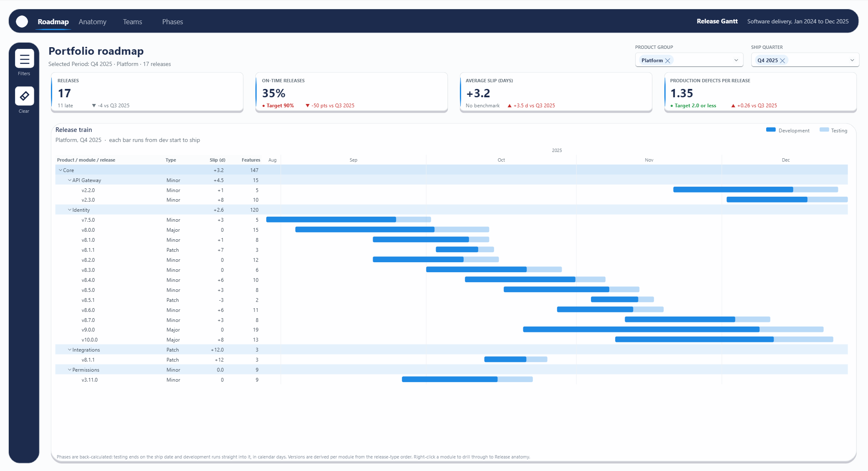Select the Releases KPI card value 17
The width and height of the screenshot is (868, 471).
(64, 93)
